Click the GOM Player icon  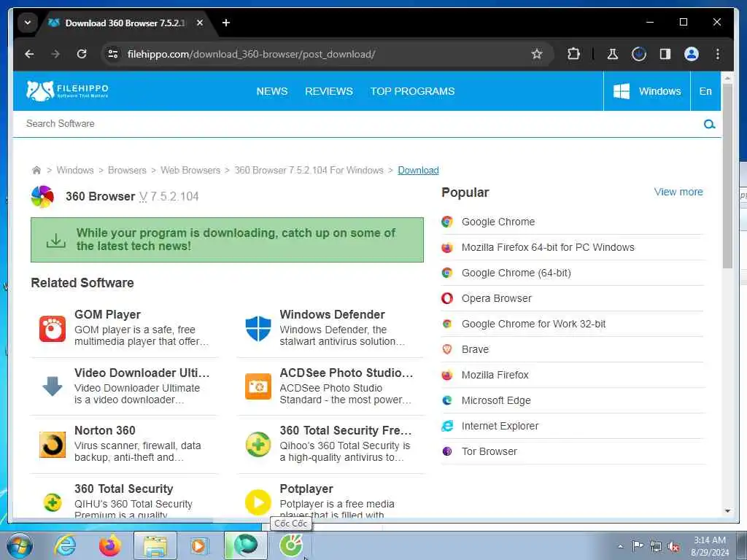tap(53, 329)
